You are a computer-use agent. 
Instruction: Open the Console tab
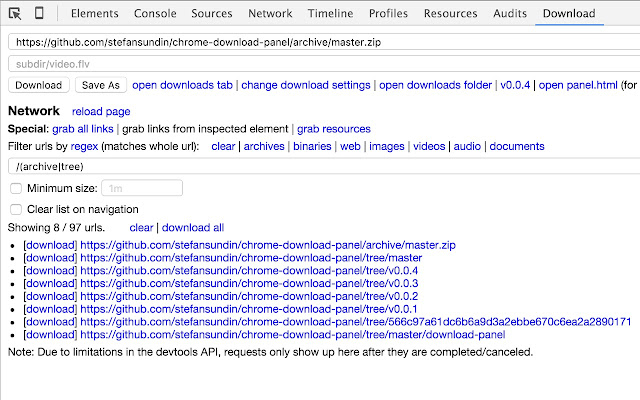155,13
